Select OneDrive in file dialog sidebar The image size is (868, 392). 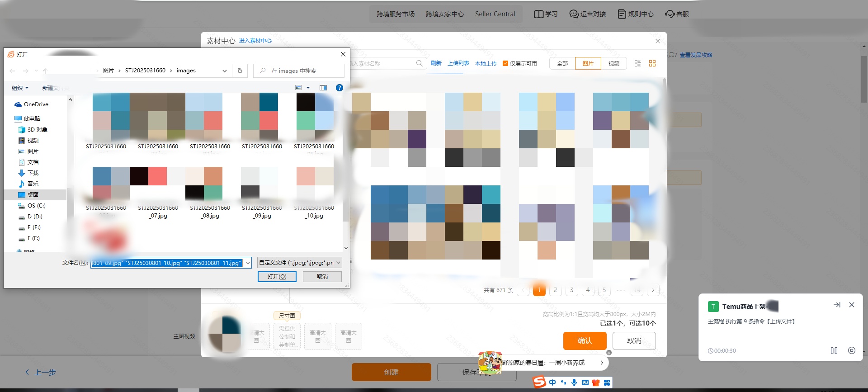32,104
